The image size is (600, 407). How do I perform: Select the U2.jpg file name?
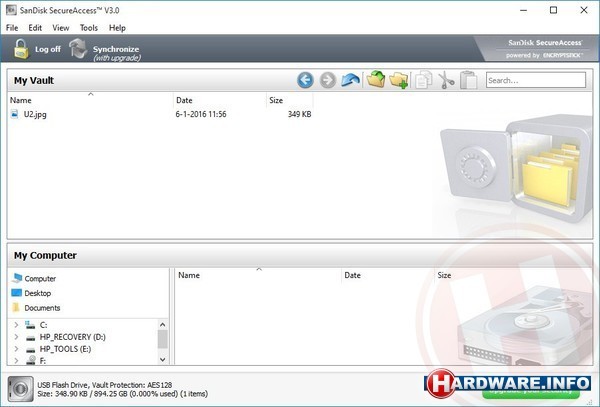click(x=35, y=114)
